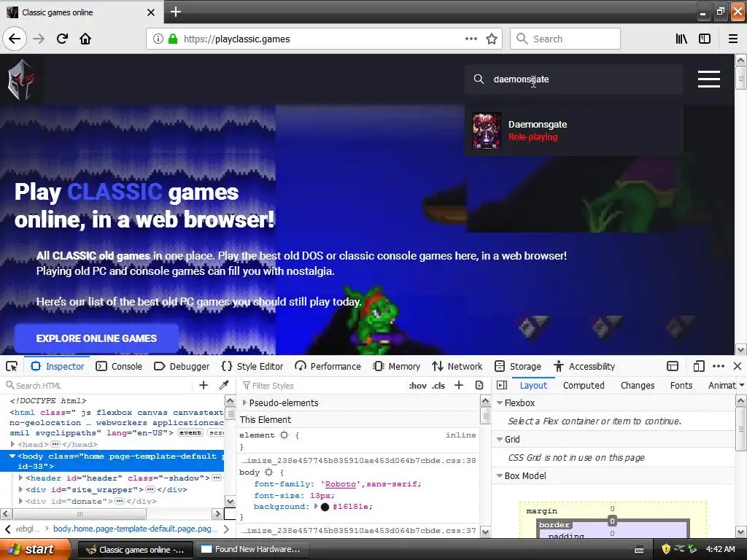Open the Windows start menu

34,549
